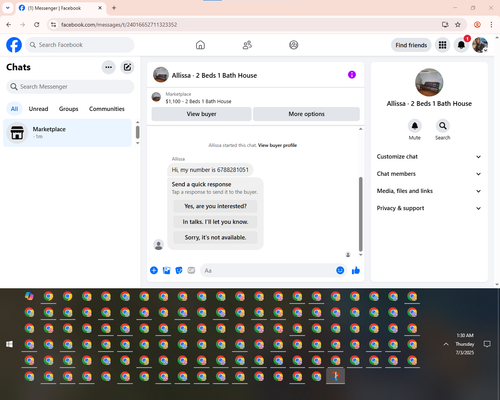Click the View buyer button
Image resolution: width=500 pixels, height=400 pixels.
[201, 114]
